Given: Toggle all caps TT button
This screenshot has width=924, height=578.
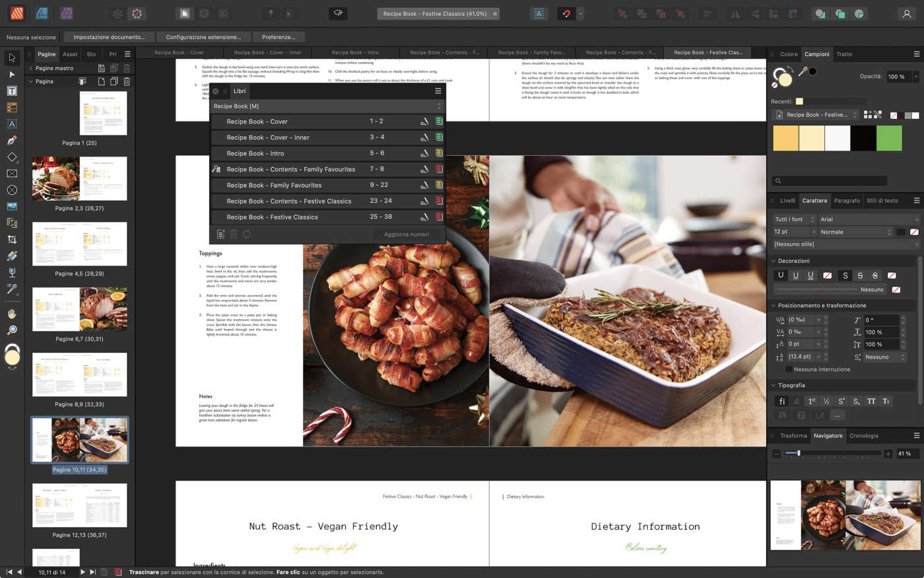Looking at the screenshot, I should coord(871,401).
